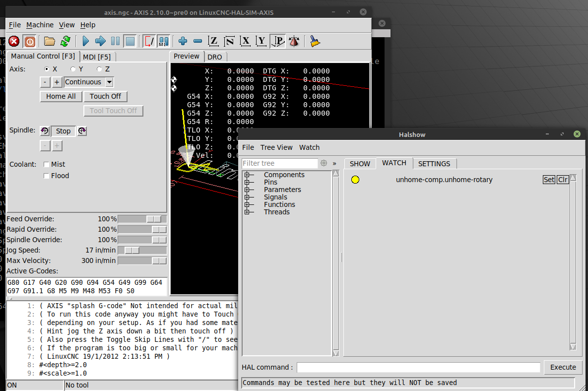Open the AXIS File menu

(x=15, y=25)
